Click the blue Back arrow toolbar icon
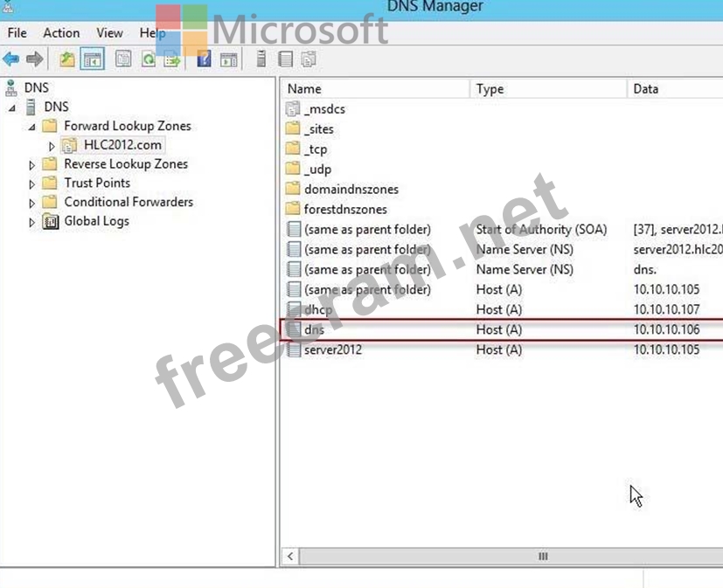 11,59
